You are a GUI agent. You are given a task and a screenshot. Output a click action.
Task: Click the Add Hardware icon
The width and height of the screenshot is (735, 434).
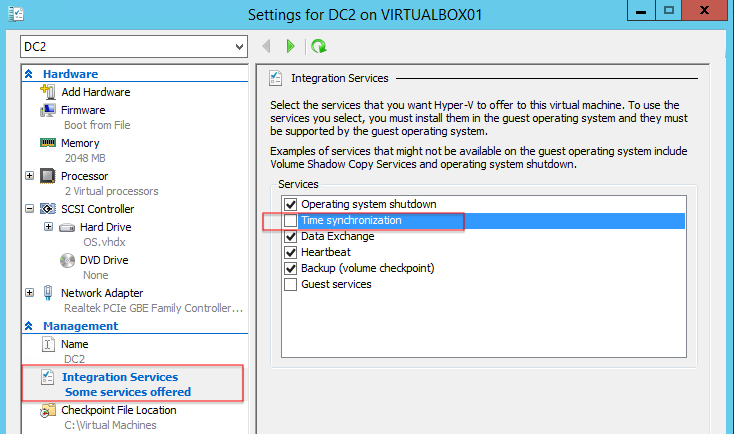click(x=48, y=91)
